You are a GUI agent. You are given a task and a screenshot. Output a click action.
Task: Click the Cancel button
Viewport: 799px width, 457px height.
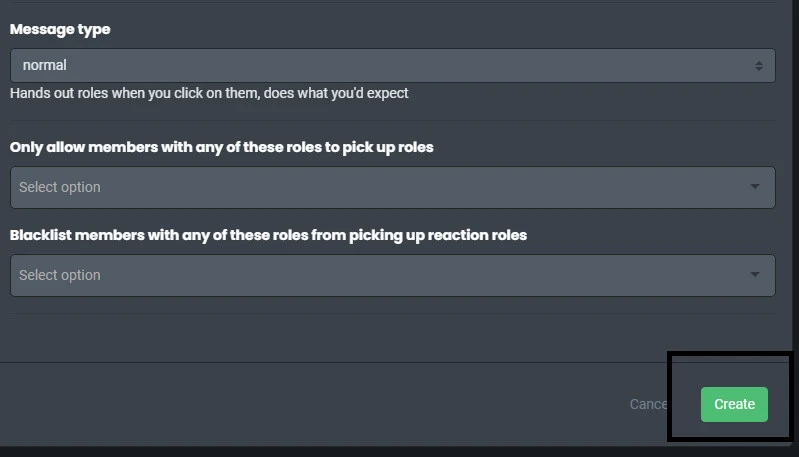pyautogui.click(x=648, y=404)
